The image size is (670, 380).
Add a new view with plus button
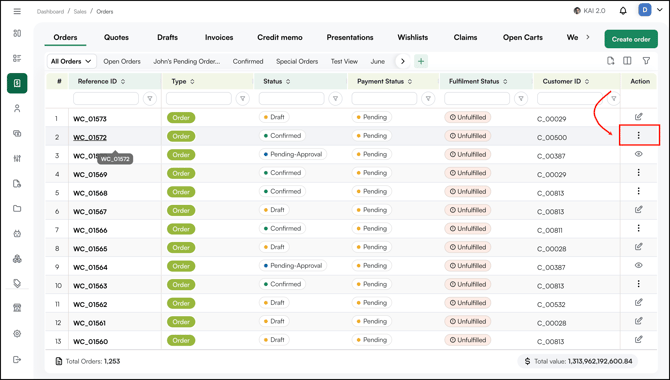(x=421, y=61)
